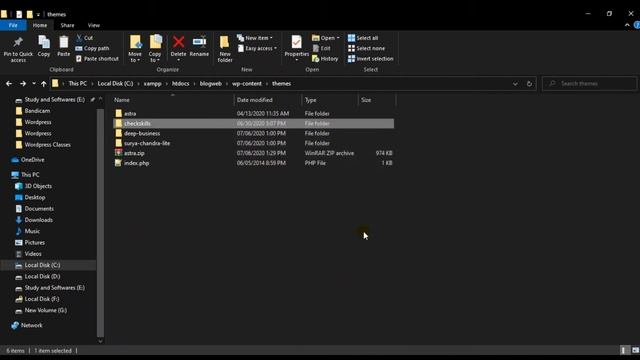640x360 pixels.
Task: Switch to the Share ribbon tab
Action: point(67,25)
